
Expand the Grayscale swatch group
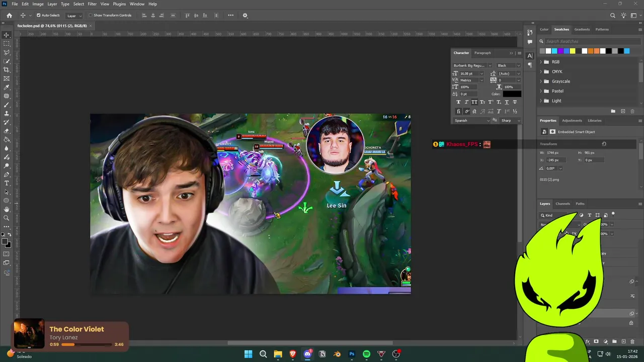[x=541, y=81]
